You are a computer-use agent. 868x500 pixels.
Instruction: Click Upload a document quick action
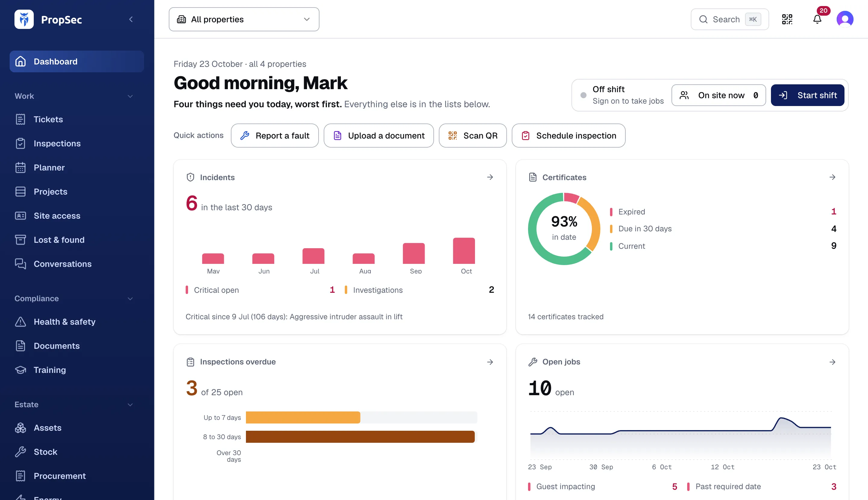[x=379, y=136]
